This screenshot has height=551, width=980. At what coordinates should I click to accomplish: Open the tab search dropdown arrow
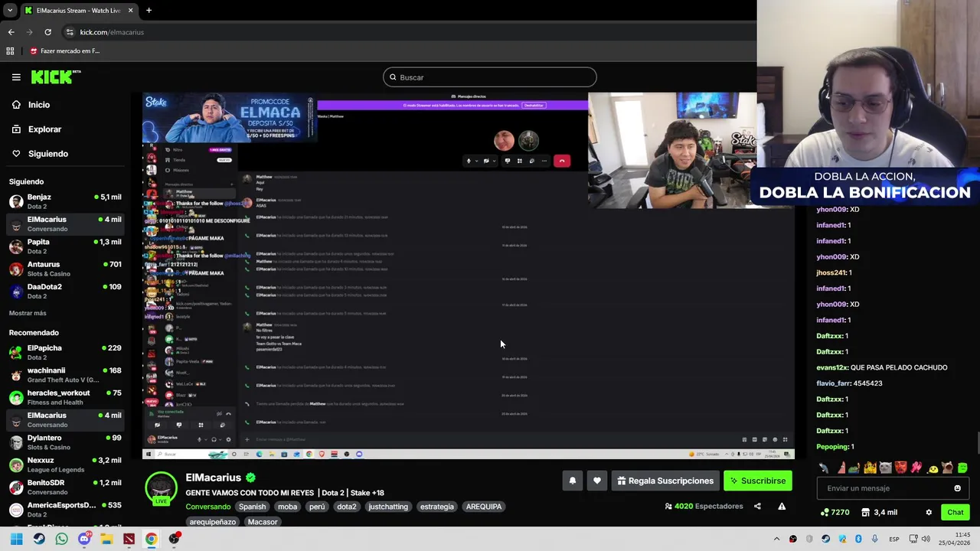(9, 10)
